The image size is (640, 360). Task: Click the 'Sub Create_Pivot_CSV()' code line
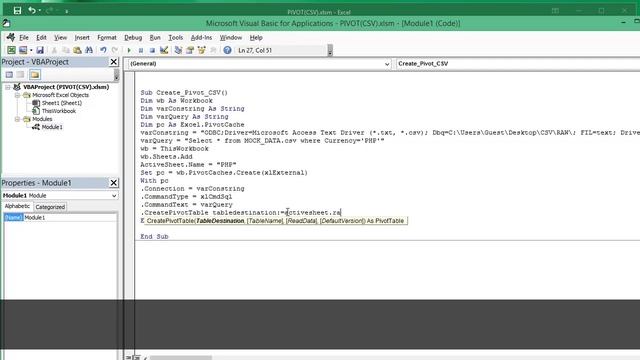tap(184, 93)
